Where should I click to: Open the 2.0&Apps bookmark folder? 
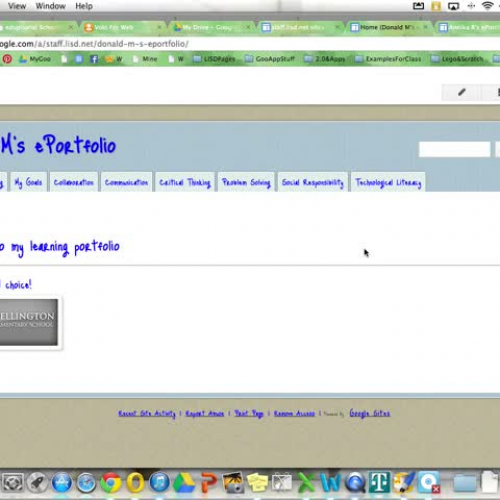click(325, 59)
